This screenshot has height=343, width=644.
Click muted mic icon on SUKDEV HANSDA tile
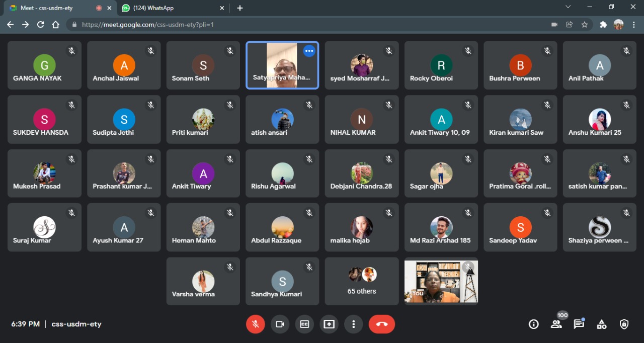71,105
